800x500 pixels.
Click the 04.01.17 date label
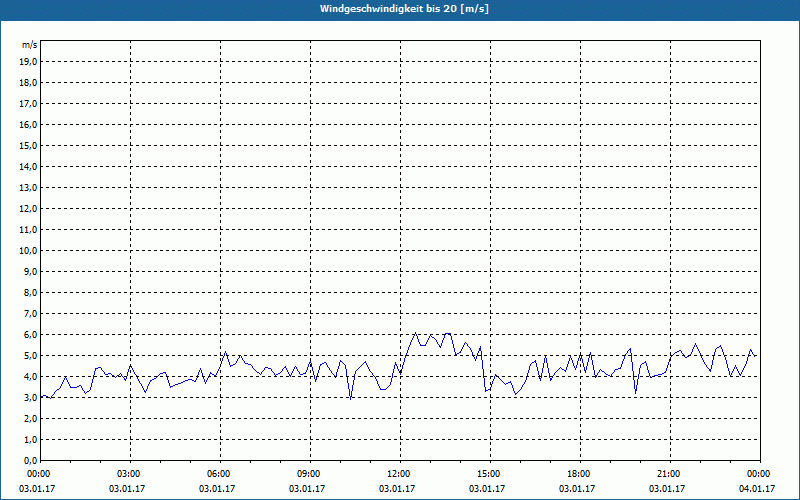757,489
